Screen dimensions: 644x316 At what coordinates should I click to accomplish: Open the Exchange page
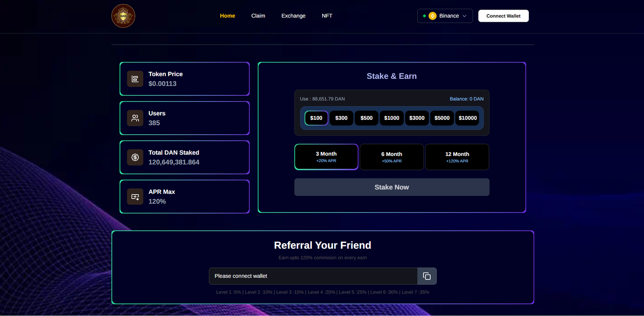click(293, 16)
